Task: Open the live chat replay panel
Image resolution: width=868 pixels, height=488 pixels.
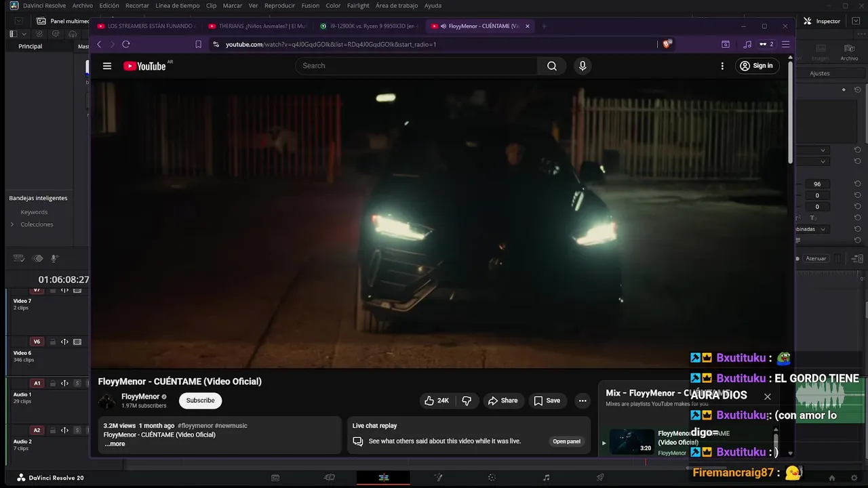Action: (x=566, y=441)
